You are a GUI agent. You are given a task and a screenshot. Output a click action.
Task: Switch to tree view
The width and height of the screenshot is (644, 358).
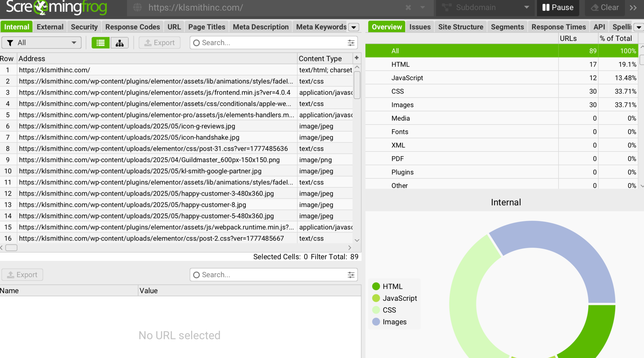[x=119, y=43]
